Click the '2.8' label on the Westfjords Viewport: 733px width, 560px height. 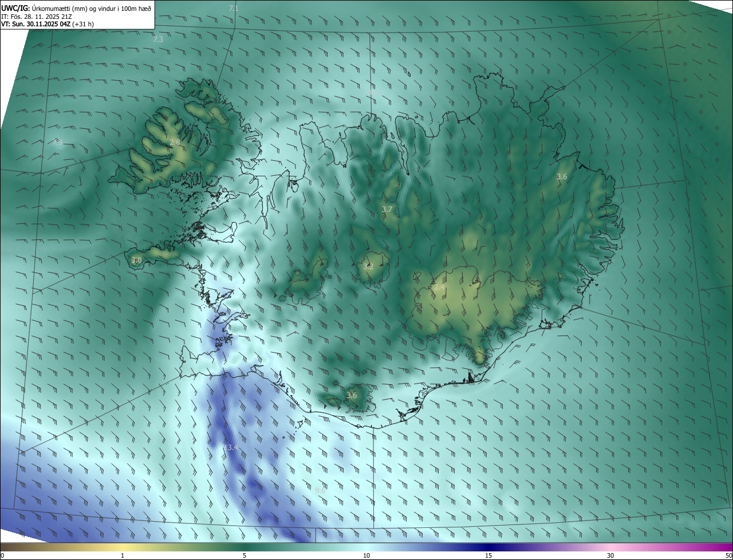tap(175, 142)
